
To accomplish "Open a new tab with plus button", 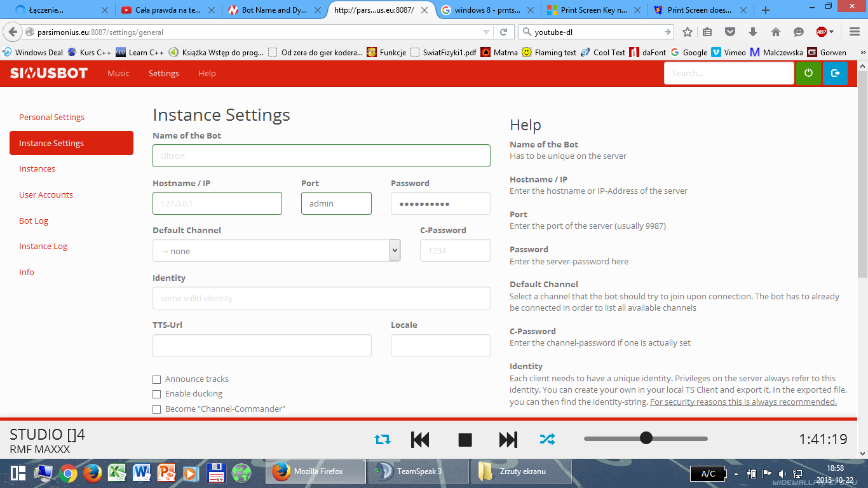I will pos(766,10).
